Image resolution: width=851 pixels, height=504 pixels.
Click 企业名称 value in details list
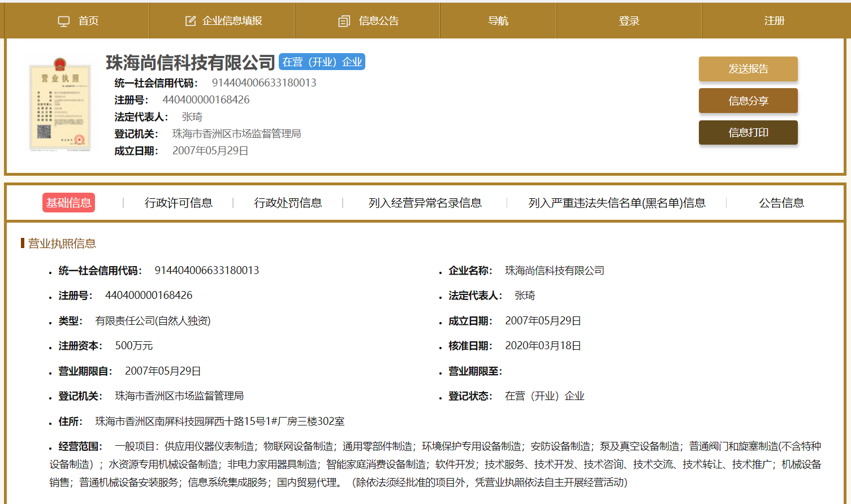click(x=555, y=270)
